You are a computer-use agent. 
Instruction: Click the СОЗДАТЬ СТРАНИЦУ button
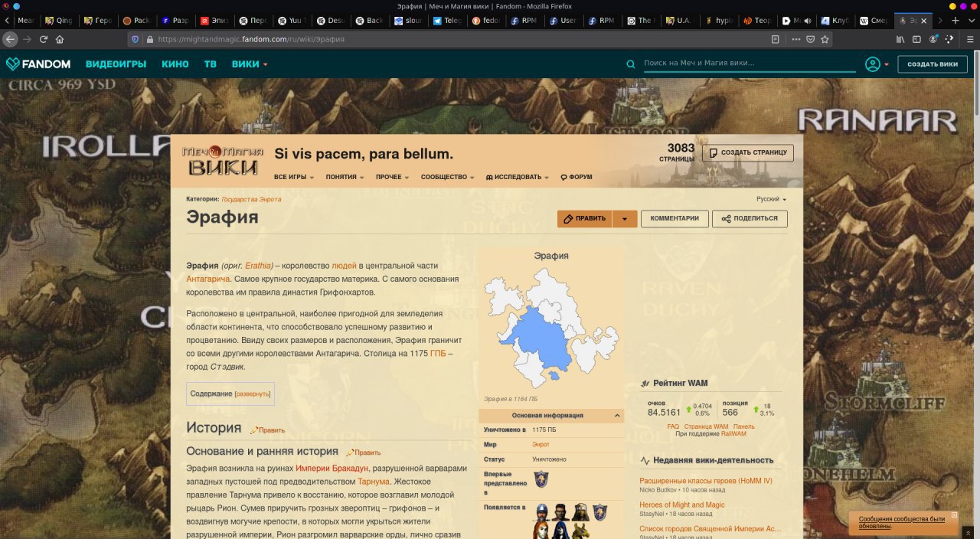tap(748, 152)
